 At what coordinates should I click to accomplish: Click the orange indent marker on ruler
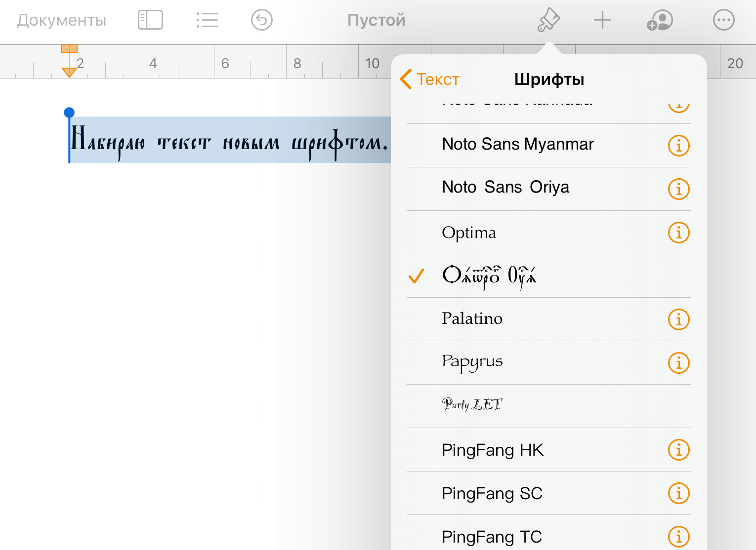tap(69, 72)
